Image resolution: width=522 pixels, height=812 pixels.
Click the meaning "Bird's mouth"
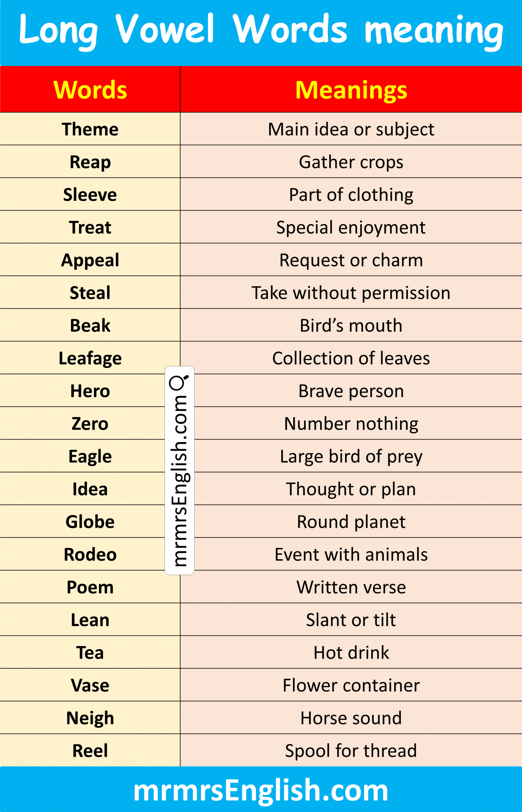coord(351,325)
